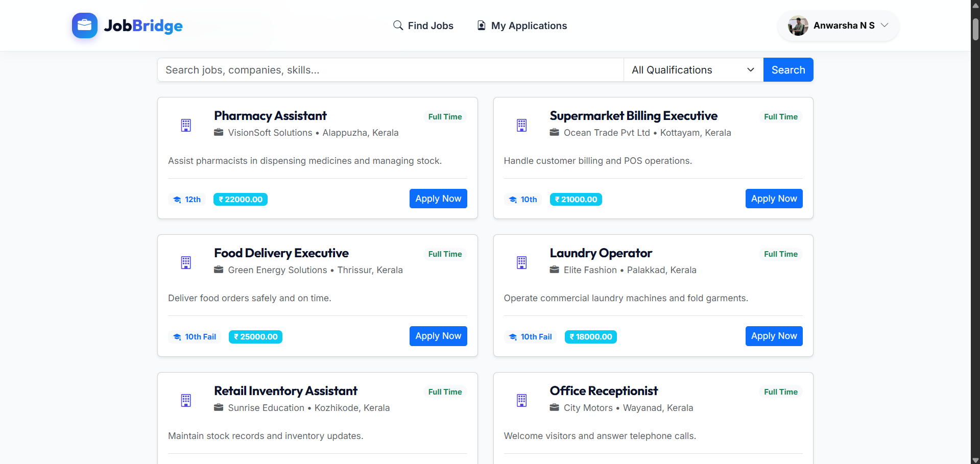Click the briefcase icon next to Ocean Trade Pvt Ltd
Image resolution: width=980 pixels, height=464 pixels.
(554, 133)
